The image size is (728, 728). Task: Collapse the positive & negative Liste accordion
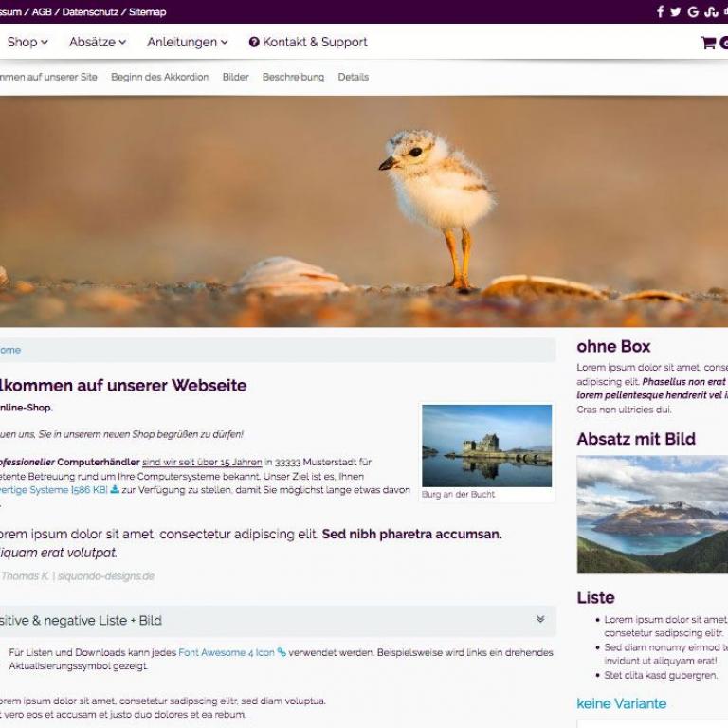click(540, 619)
